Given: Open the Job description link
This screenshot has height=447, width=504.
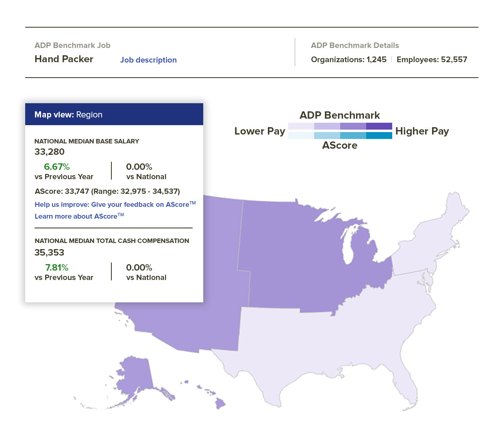Looking at the screenshot, I should tap(148, 60).
